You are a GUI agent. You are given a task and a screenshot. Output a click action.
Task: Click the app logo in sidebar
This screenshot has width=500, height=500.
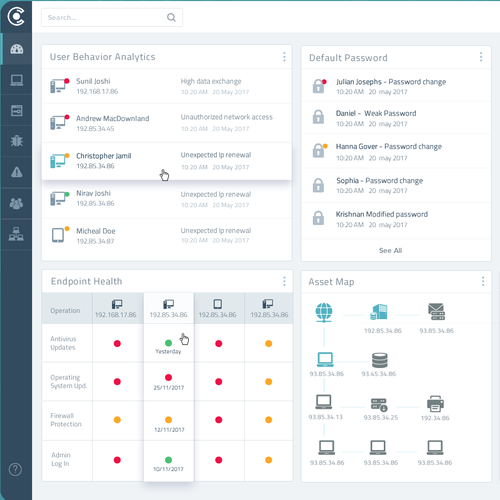point(16,16)
